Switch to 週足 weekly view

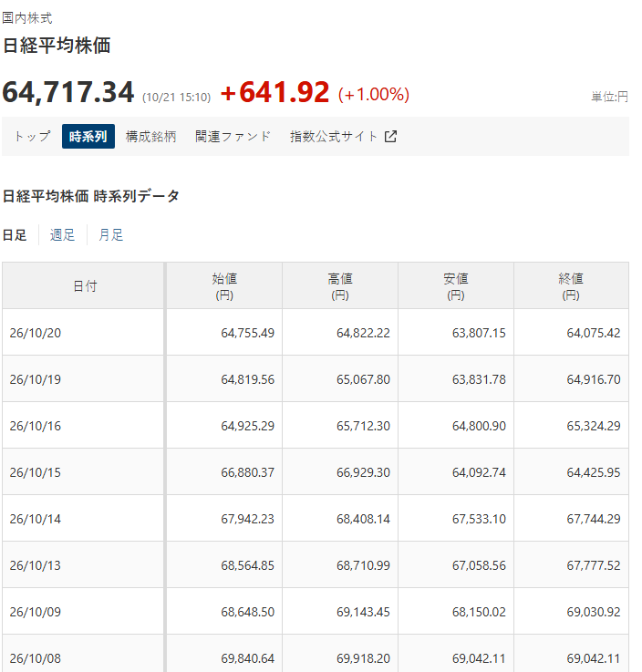point(63,235)
